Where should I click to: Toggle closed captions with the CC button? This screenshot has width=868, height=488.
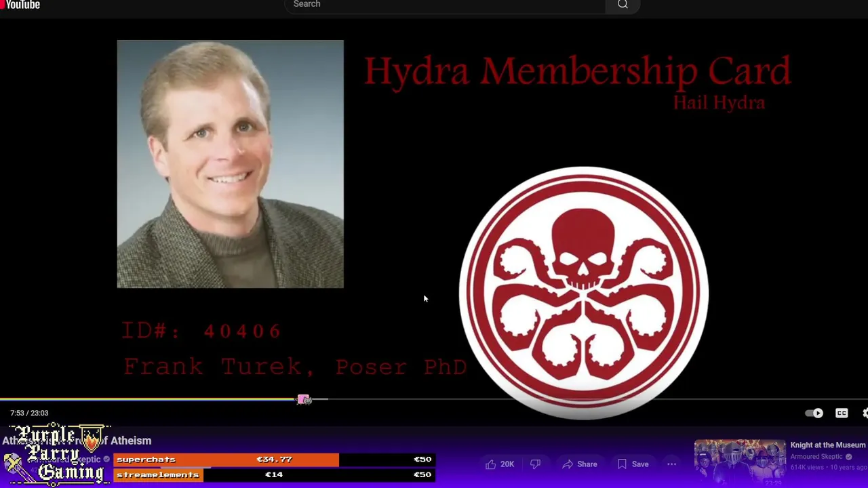(842, 413)
